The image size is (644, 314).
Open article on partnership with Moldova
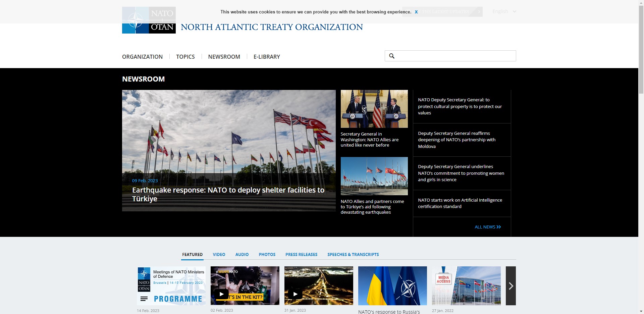click(457, 140)
